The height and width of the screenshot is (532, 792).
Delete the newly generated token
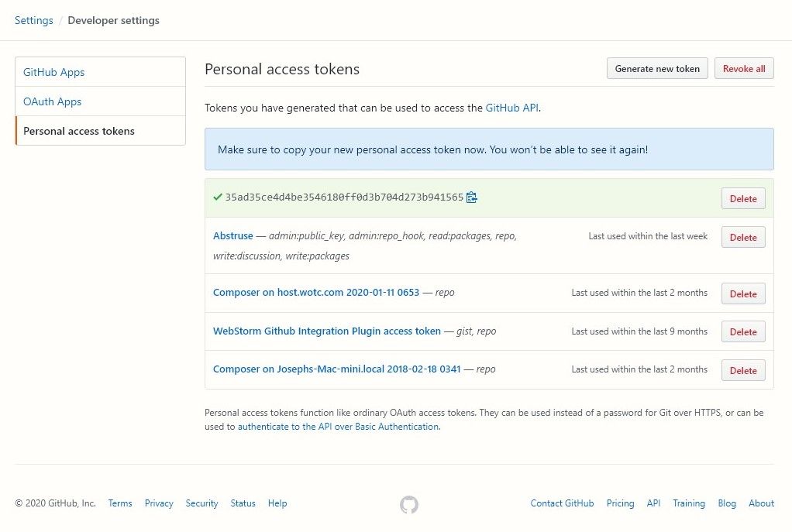point(743,198)
